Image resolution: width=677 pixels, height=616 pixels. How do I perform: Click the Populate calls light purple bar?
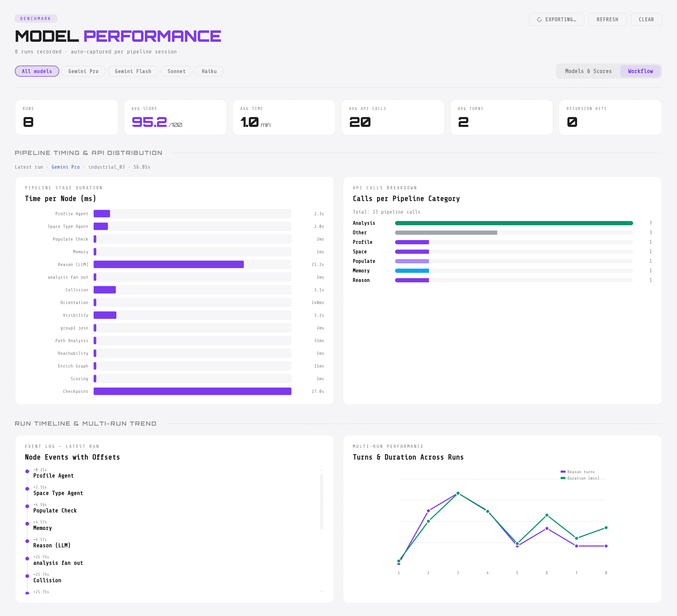click(x=412, y=261)
